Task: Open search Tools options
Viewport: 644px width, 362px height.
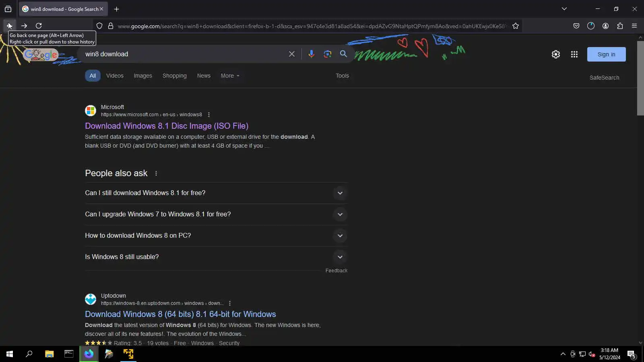Action: pos(342,76)
